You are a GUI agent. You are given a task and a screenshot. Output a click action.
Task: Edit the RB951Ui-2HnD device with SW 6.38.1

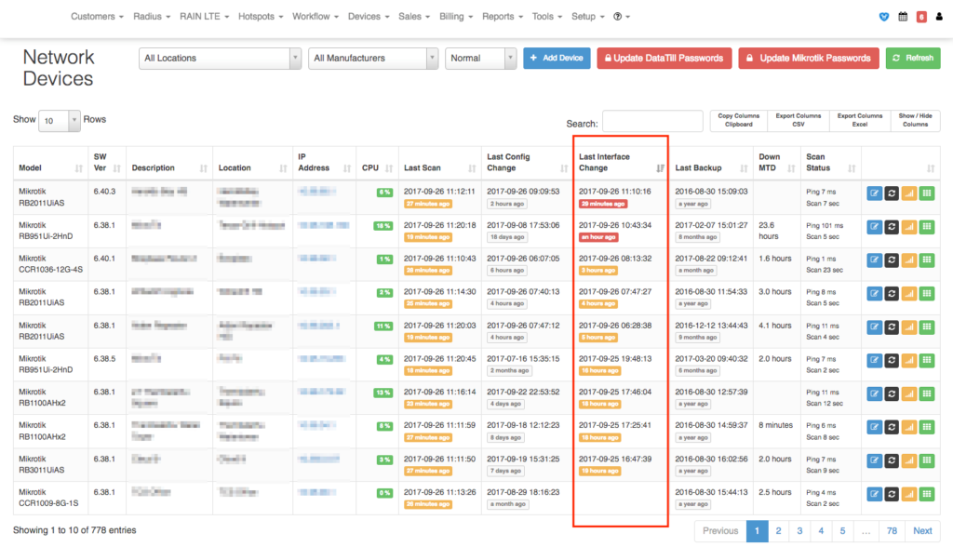click(x=874, y=227)
